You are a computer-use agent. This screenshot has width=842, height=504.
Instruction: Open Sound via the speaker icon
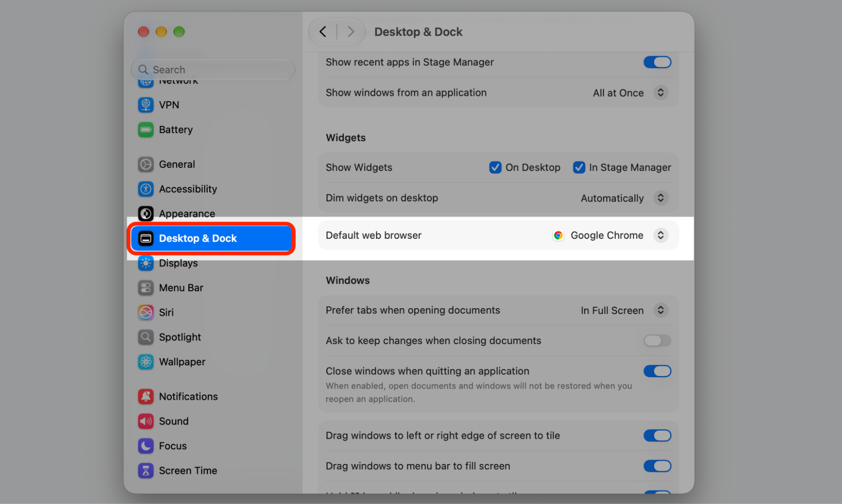[x=146, y=421]
